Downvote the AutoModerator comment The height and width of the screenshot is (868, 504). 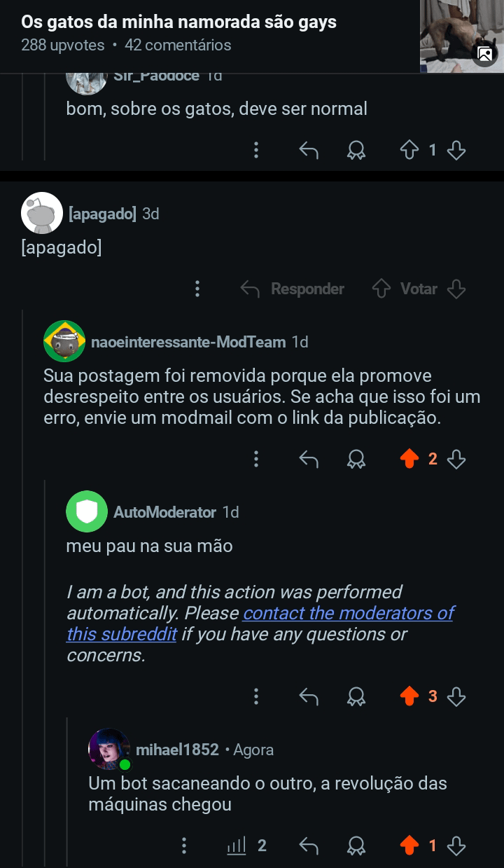(x=456, y=696)
